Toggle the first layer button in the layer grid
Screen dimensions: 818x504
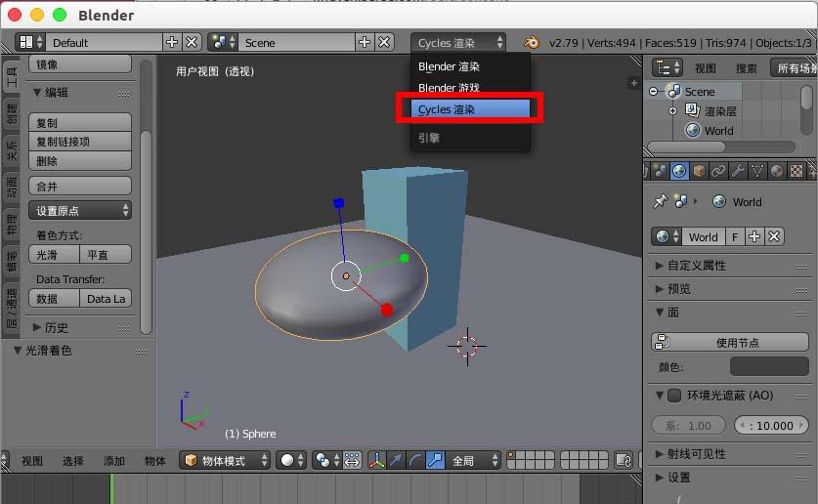[511, 456]
